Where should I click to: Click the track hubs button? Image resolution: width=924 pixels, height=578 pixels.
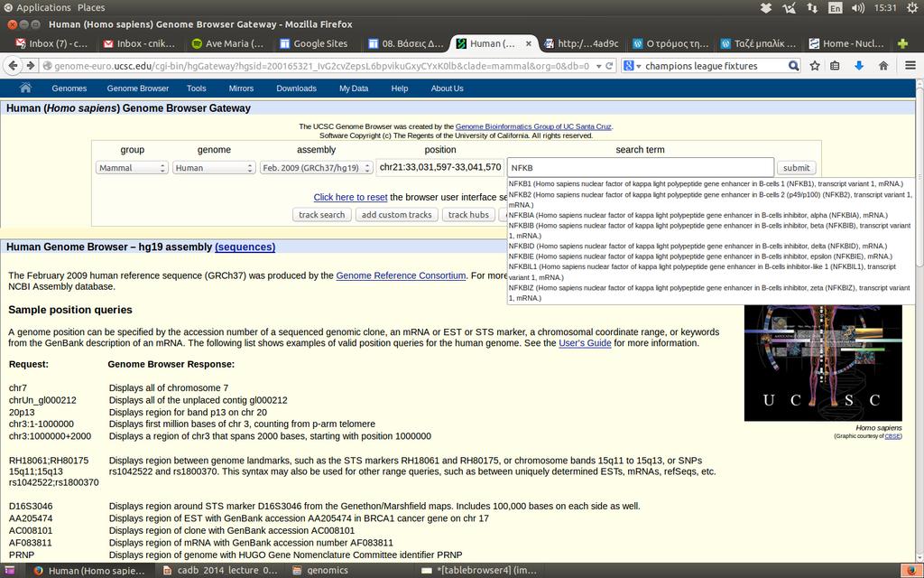pos(468,215)
